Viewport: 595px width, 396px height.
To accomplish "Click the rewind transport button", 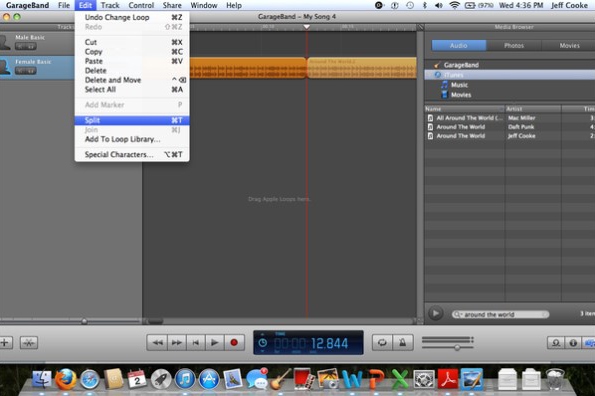I will coord(157,343).
